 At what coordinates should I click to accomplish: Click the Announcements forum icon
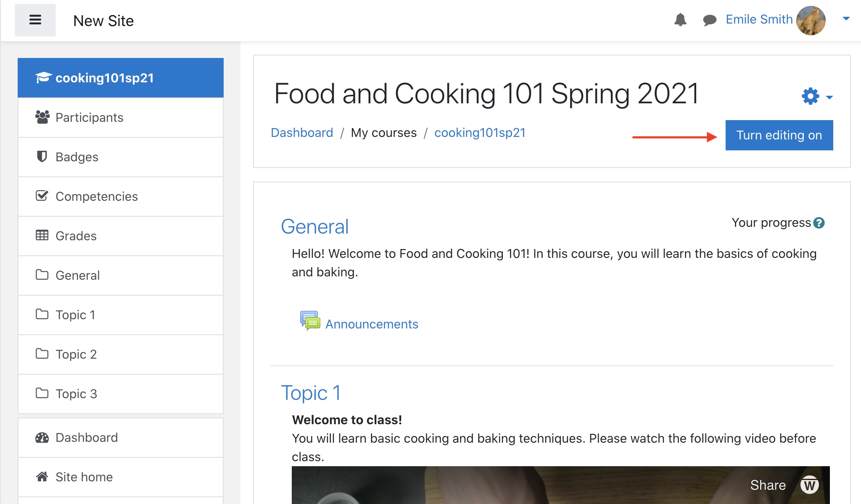(310, 321)
